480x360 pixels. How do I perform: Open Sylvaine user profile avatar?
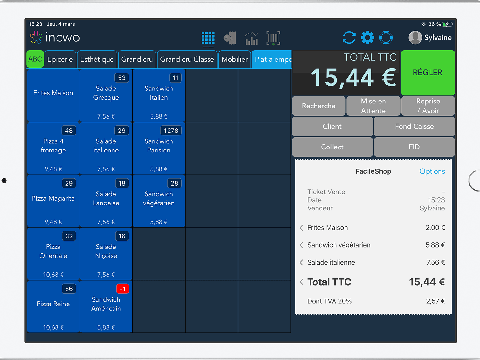pyautogui.click(x=415, y=37)
